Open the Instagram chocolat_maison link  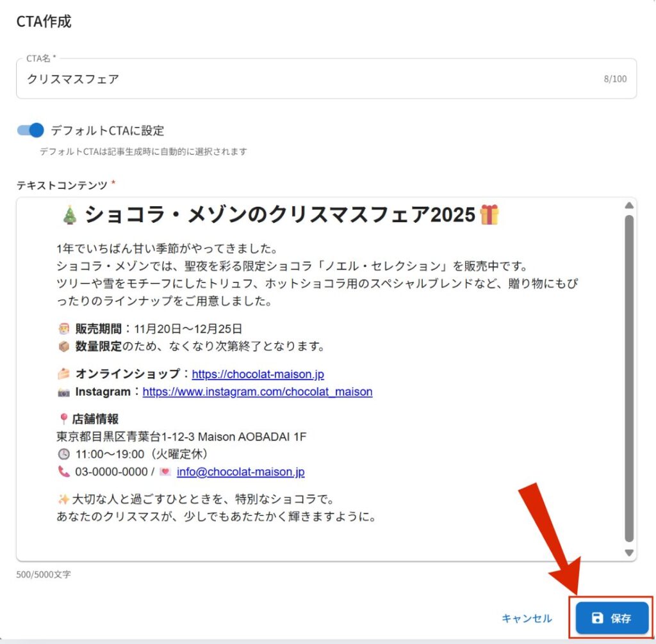coord(258,392)
